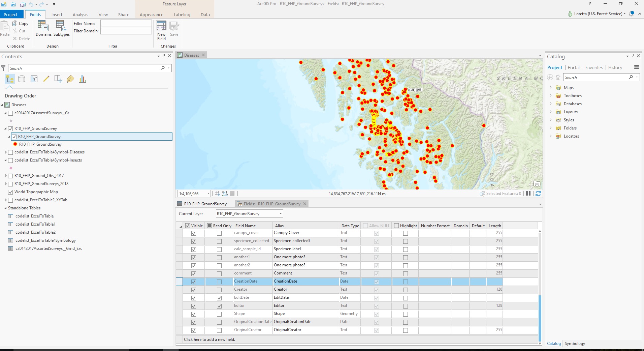Pause map drawing
This screenshot has height=351, width=644.
point(528,194)
